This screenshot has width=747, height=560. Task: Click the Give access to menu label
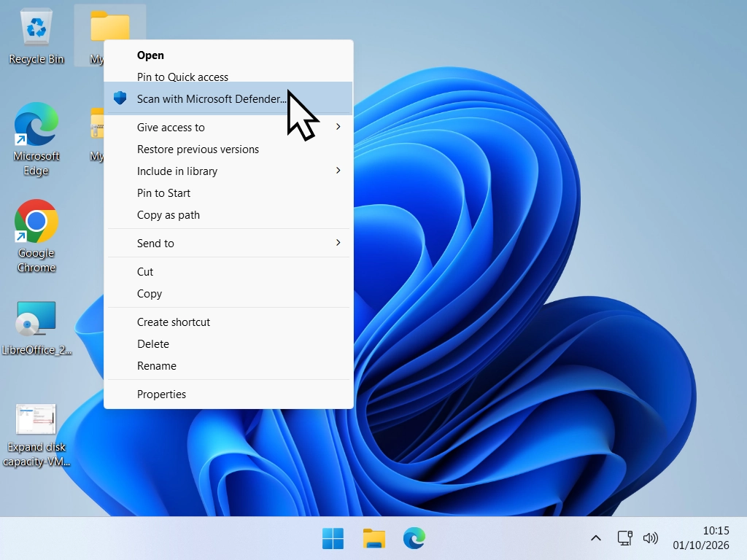pyautogui.click(x=171, y=128)
